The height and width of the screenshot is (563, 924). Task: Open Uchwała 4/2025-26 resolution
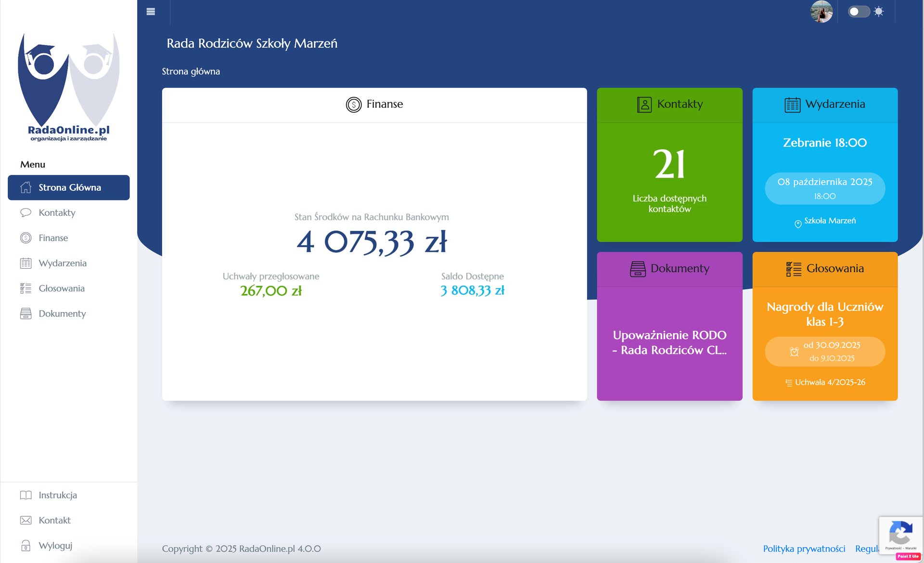click(x=830, y=382)
